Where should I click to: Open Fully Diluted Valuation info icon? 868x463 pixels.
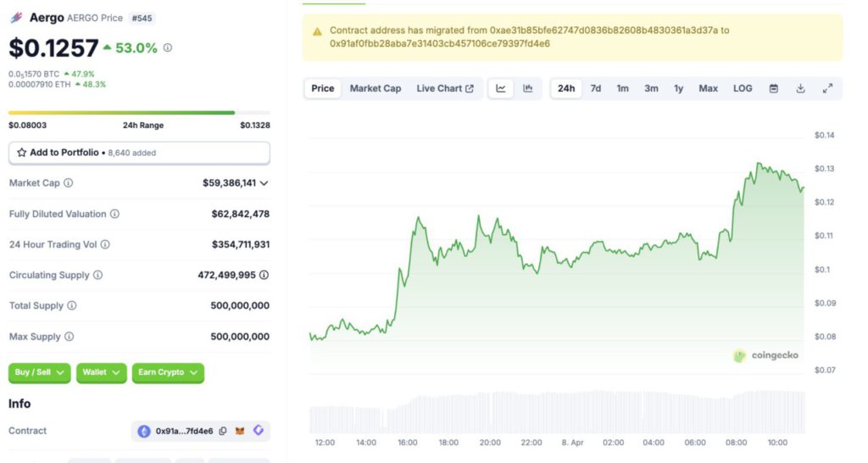(x=114, y=214)
